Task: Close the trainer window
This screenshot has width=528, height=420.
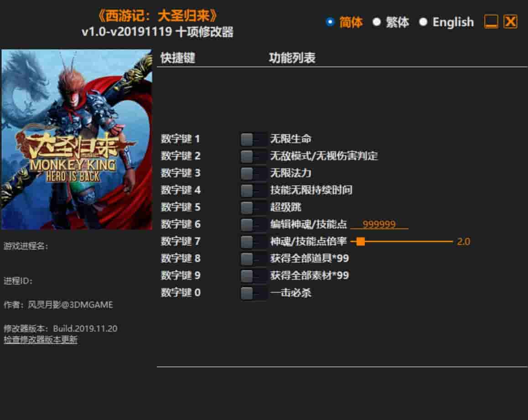Action: click(x=510, y=21)
